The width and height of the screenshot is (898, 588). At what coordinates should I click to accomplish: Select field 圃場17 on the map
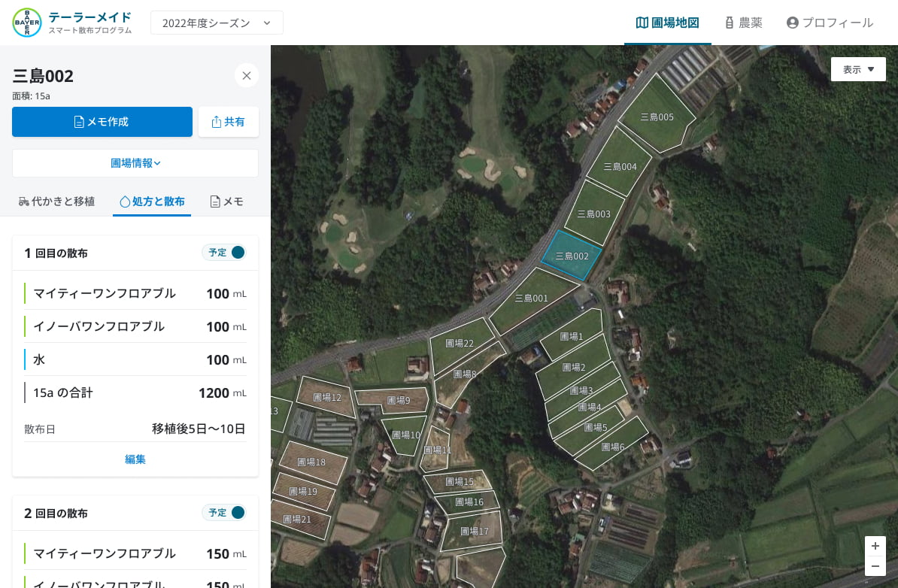[x=474, y=531]
